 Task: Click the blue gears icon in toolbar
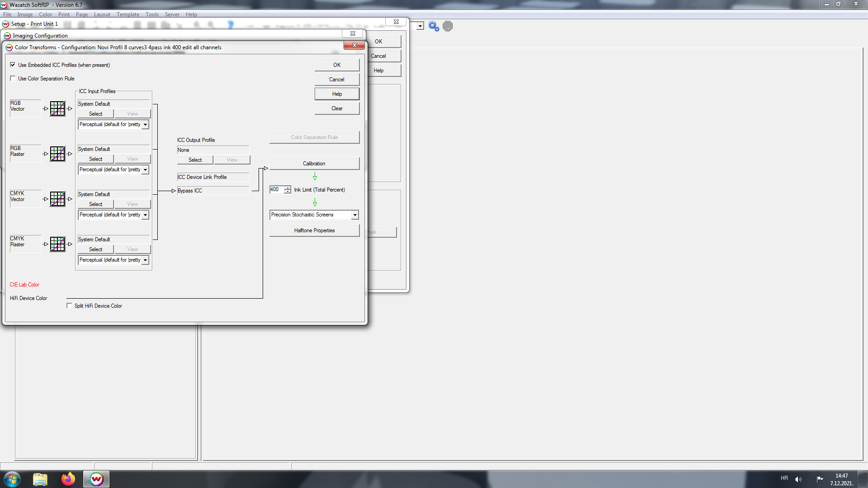pyautogui.click(x=434, y=26)
